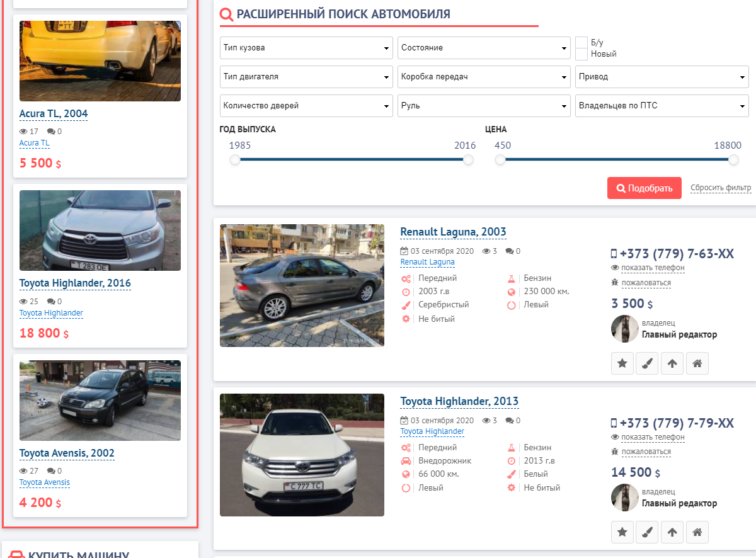Open the Количество дверей dropdown
Viewport: 756px width, 558px height.
[307, 106]
